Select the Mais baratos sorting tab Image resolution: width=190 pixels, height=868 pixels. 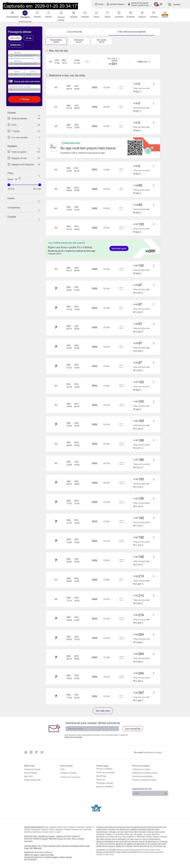pos(79,41)
